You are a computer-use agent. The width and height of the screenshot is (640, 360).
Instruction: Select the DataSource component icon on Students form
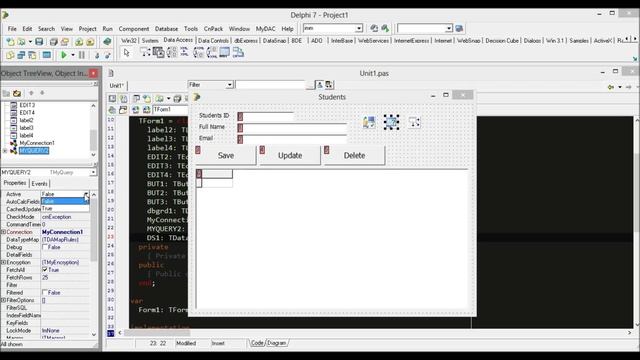[x=414, y=122]
